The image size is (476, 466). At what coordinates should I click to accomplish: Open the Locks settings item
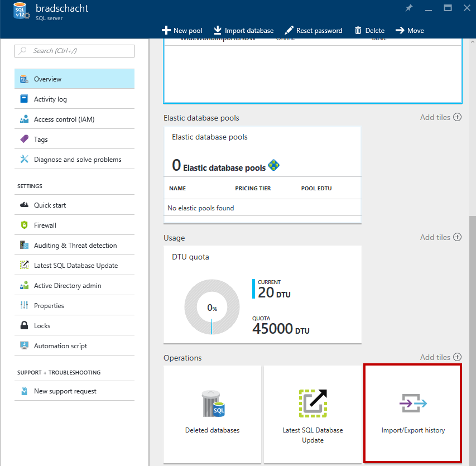[74, 325]
